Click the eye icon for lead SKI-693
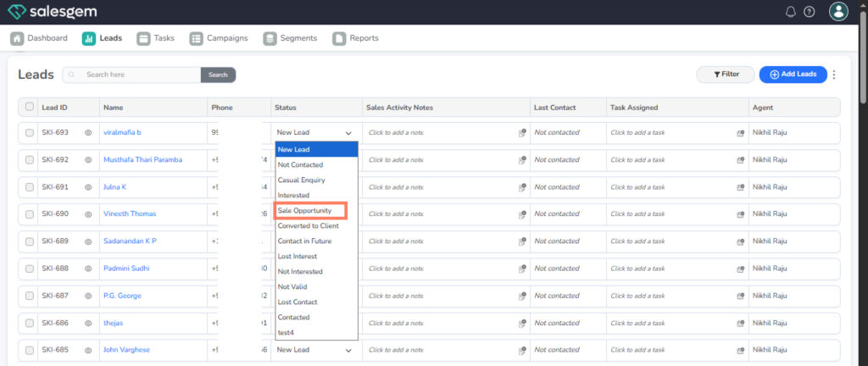This screenshot has height=366, width=868. 87,133
